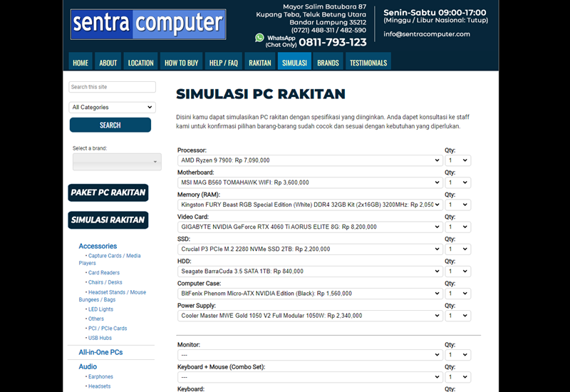This screenshot has width=570, height=392.
Task: Open the HOW TO BUY menu
Action: coord(181,63)
